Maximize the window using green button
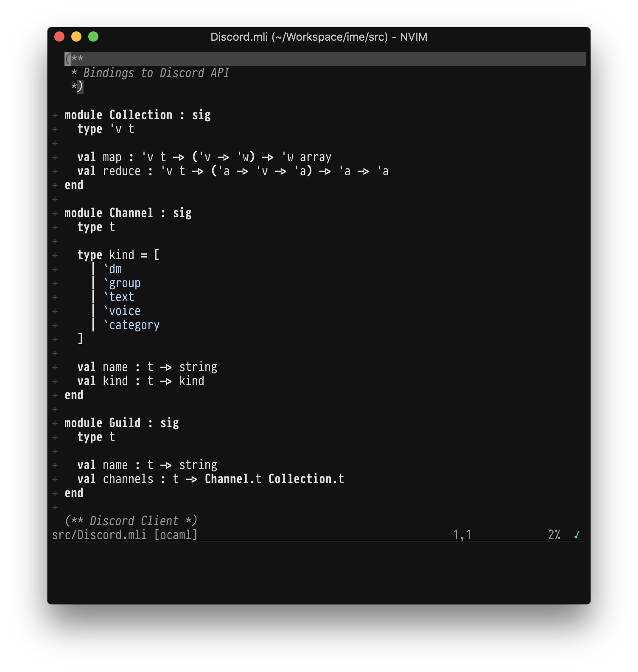 (x=93, y=37)
